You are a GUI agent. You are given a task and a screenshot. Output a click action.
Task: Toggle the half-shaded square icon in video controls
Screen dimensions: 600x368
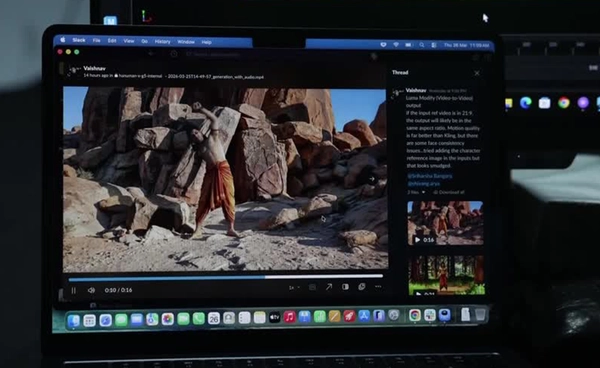[x=345, y=287]
